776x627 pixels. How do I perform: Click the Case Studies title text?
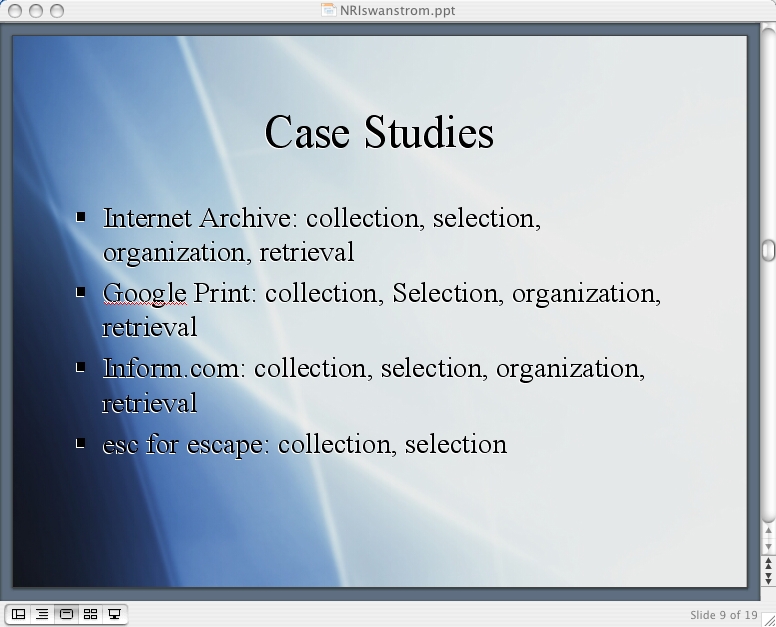tap(379, 133)
